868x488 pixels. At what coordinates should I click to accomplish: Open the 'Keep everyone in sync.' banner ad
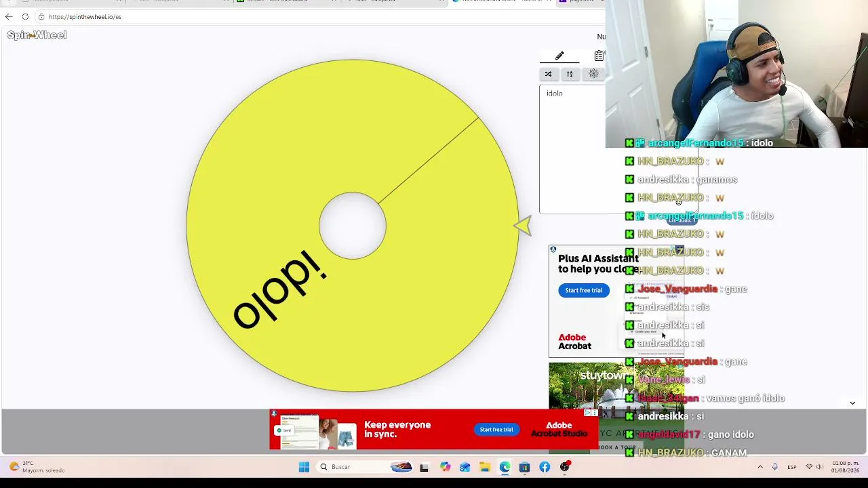point(397,429)
